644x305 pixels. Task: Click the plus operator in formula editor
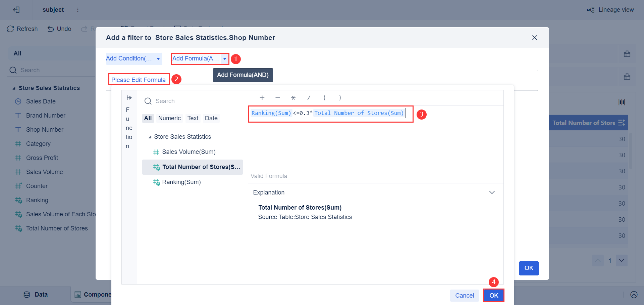(262, 98)
